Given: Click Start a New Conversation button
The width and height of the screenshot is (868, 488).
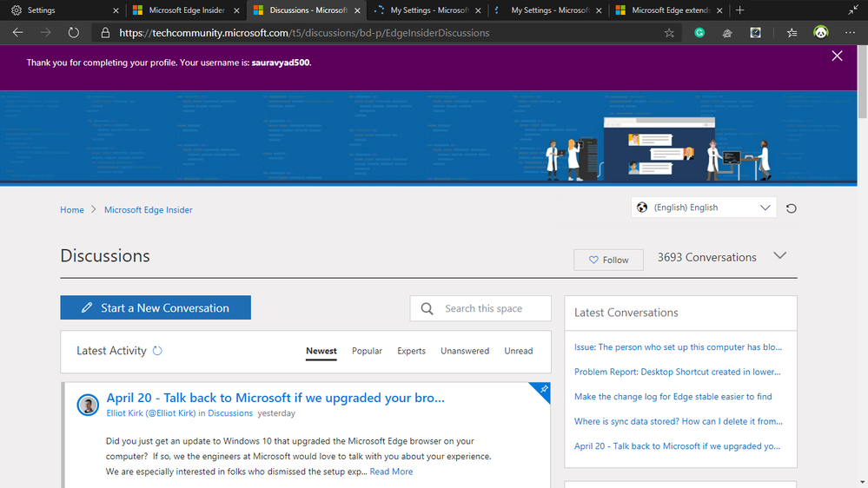Looking at the screenshot, I should coord(156,307).
